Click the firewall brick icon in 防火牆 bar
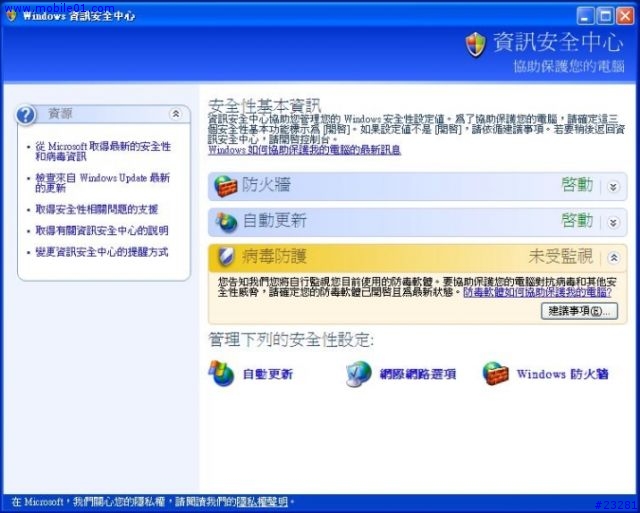The width and height of the screenshot is (640, 513). pos(225,186)
